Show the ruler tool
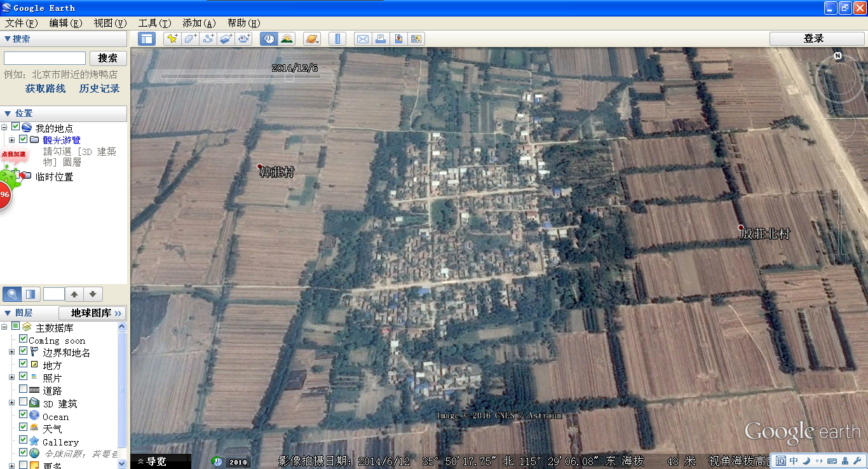Viewport: 868px width, 469px height. [x=337, y=39]
